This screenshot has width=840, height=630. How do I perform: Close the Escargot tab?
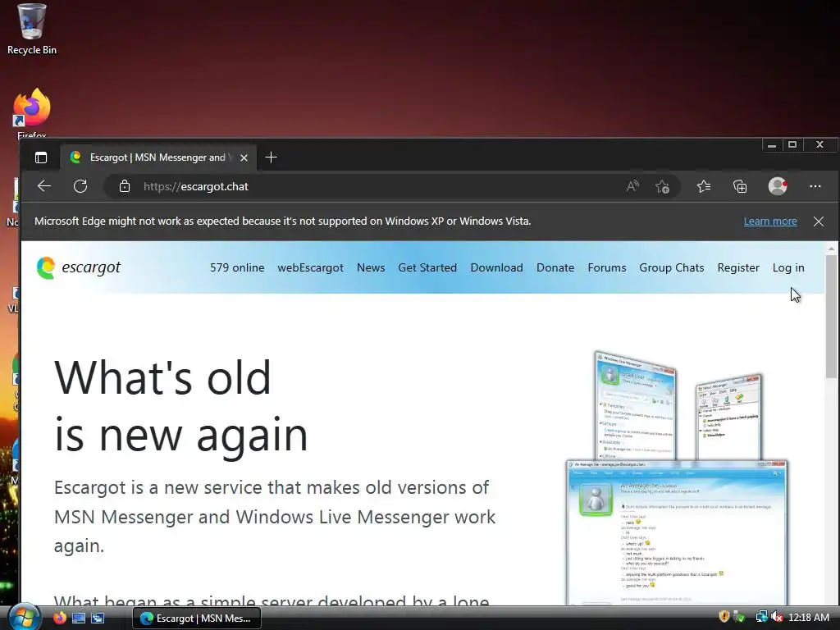[244, 157]
